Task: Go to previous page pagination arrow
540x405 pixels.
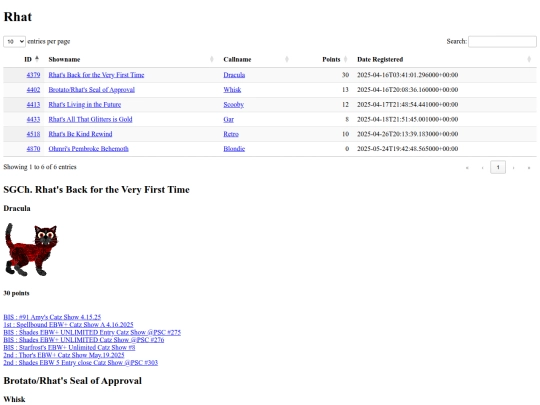Action: [482, 168]
